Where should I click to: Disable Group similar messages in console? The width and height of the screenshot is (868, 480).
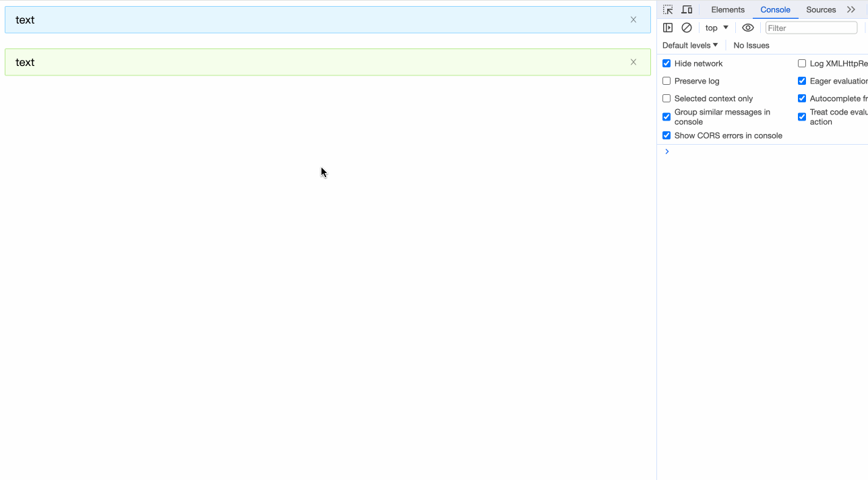pos(666,116)
